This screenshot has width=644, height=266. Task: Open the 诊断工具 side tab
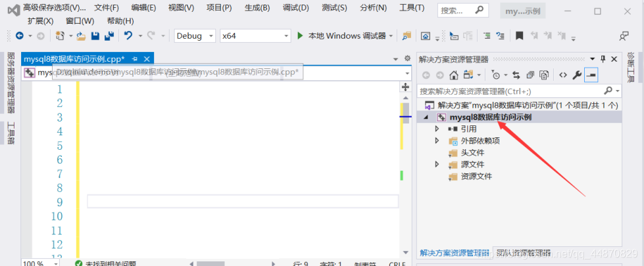632,67
